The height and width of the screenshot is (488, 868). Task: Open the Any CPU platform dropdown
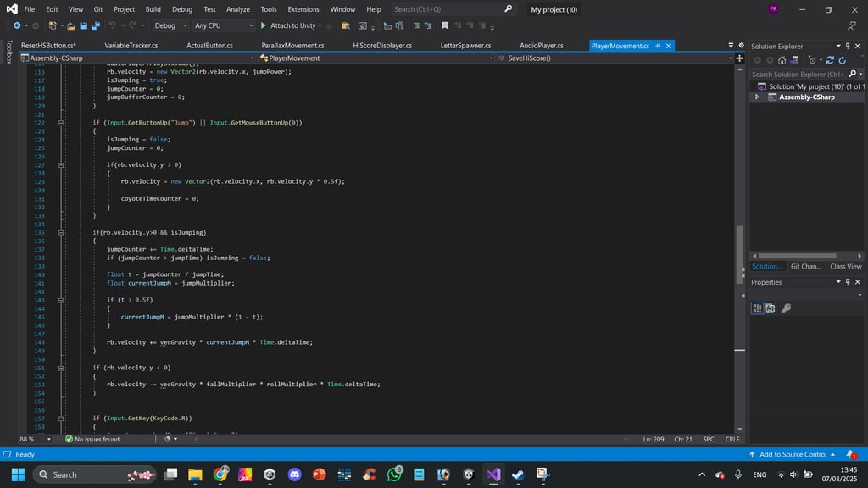pos(224,25)
